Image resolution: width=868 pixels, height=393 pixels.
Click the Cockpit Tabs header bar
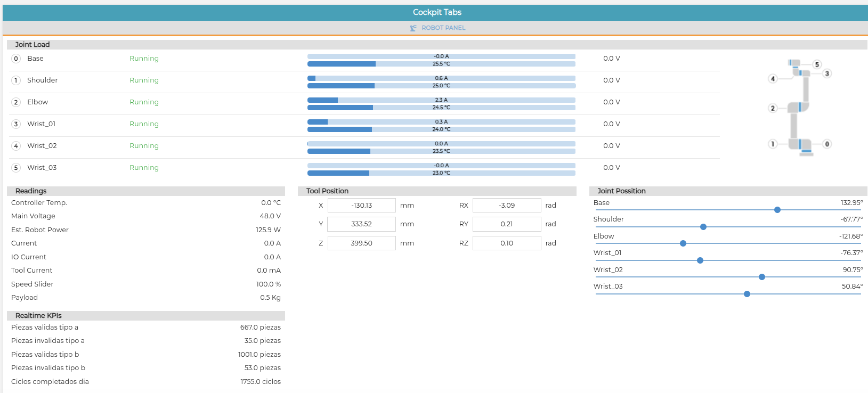pos(435,12)
